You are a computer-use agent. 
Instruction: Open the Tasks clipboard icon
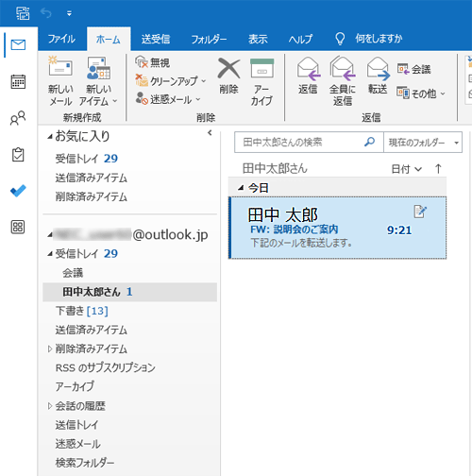18,155
